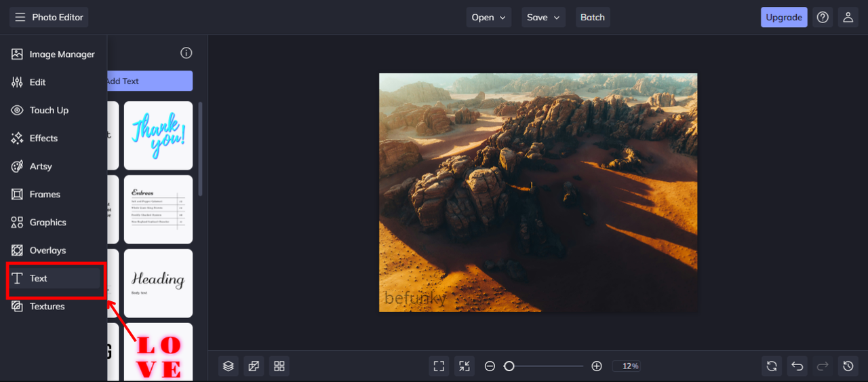
Task: Click the fullscreen collapse icon
Action: pyautogui.click(x=465, y=366)
